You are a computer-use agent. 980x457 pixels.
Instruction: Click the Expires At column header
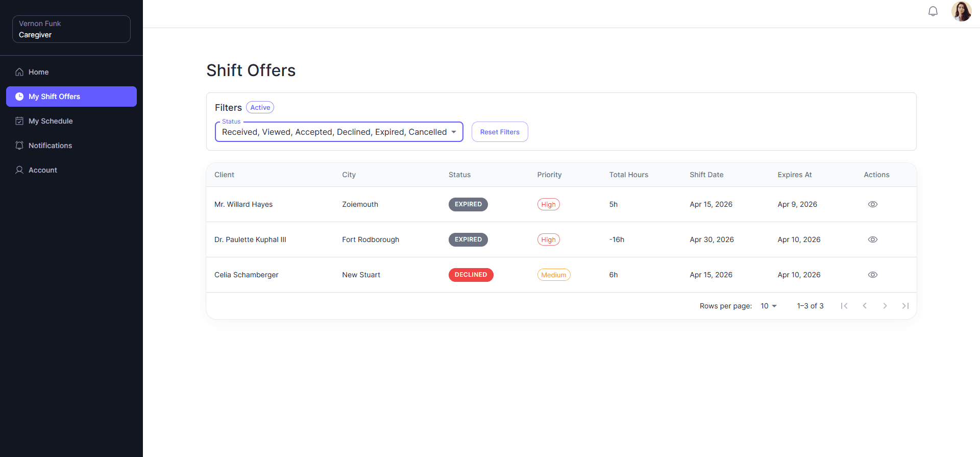tap(795, 175)
